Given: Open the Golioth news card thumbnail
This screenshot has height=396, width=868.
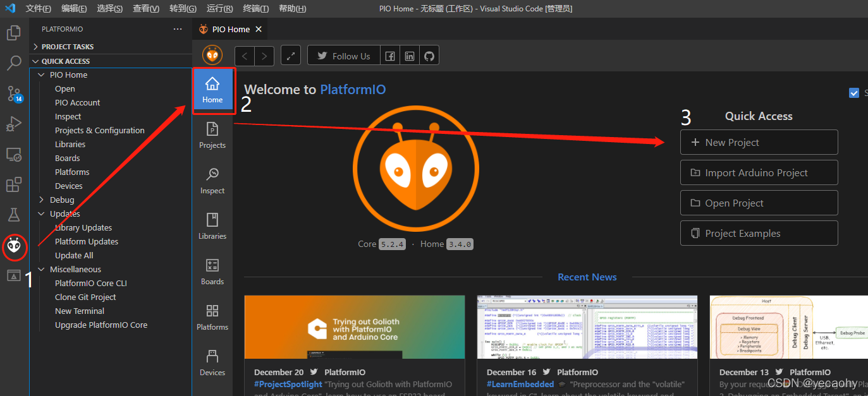Looking at the screenshot, I should (x=355, y=327).
